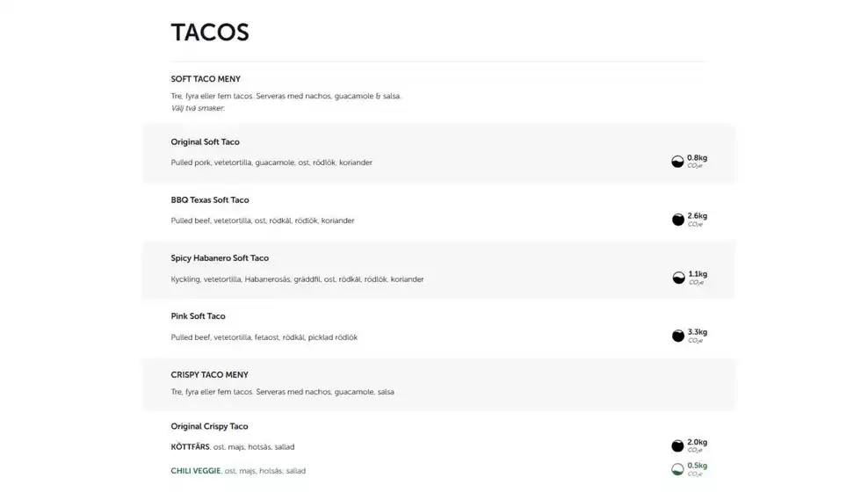Select the BBQ Texas Soft Taco title
The image size is (868, 492).
click(x=209, y=200)
